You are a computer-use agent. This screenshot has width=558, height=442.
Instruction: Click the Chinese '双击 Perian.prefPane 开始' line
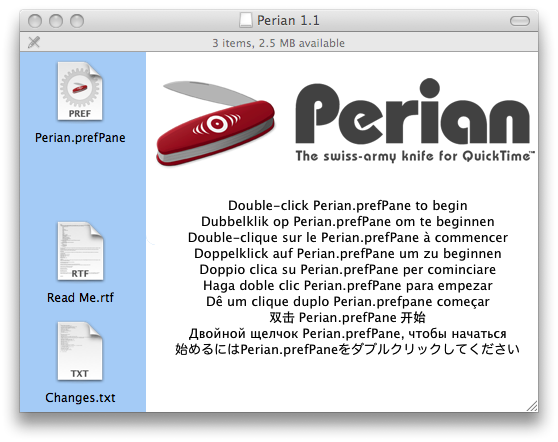348,317
